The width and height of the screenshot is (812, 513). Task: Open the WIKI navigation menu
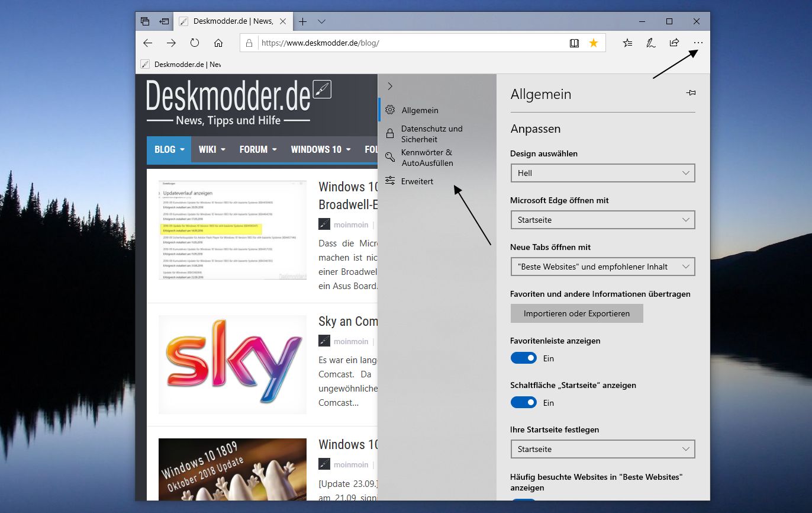point(212,149)
